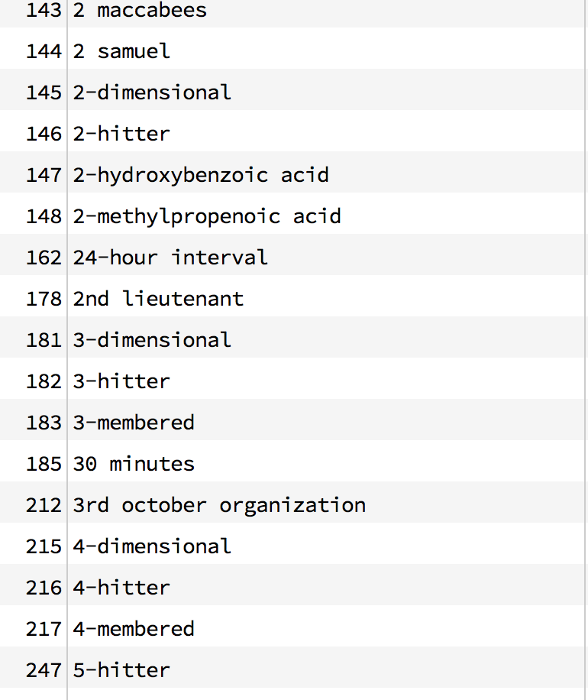Select the '2-hitter' list entry

[292, 131]
